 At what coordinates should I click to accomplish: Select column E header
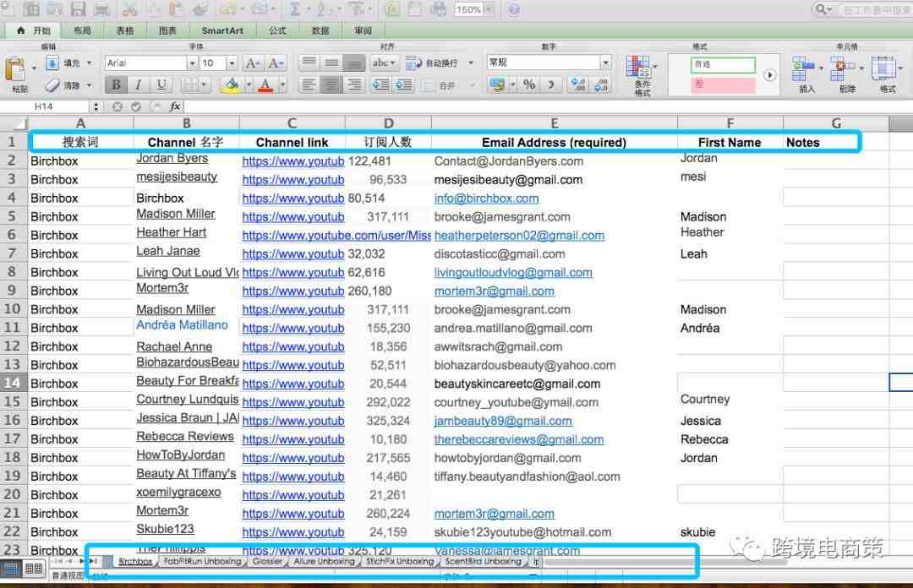(x=555, y=122)
